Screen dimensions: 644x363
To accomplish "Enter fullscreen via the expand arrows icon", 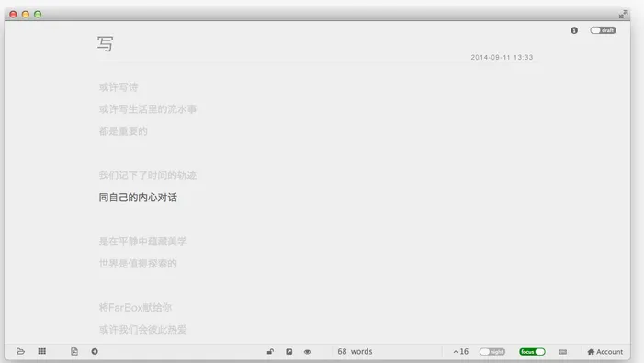I will [x=623, y=15].
